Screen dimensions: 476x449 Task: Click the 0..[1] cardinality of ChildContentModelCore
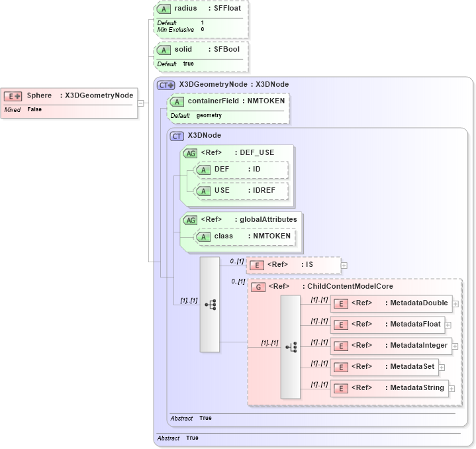(238, 281)
